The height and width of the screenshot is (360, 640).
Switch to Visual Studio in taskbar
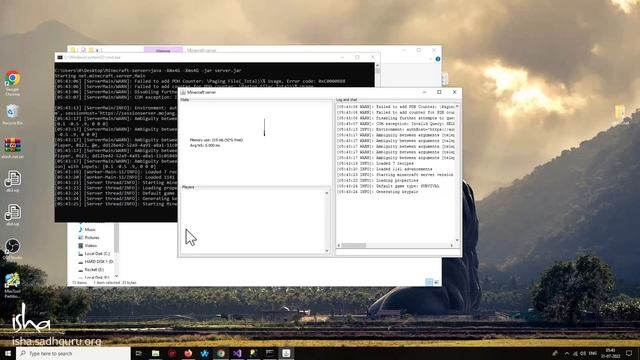coord(237,353)
